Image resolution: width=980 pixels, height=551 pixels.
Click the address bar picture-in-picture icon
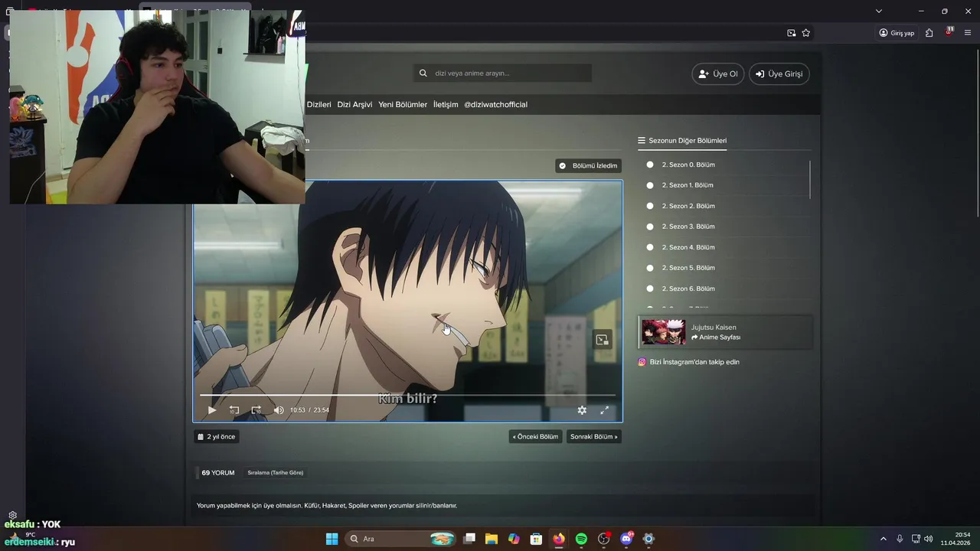[792, 33]
